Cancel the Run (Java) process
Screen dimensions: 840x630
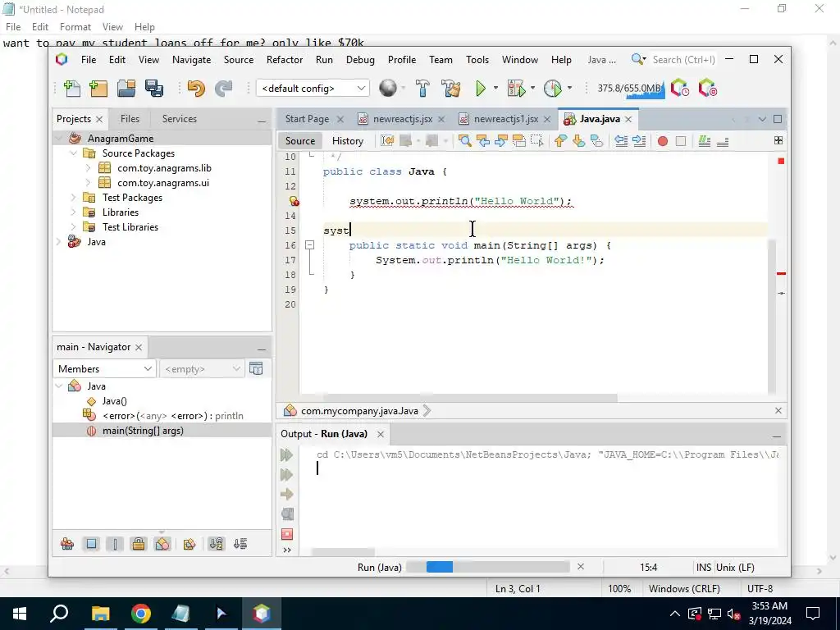tap(581, 566)
